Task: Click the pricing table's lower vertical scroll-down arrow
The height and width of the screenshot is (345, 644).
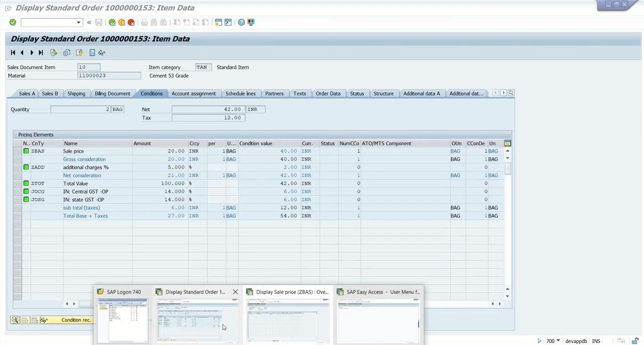Action: coord(507,296)
